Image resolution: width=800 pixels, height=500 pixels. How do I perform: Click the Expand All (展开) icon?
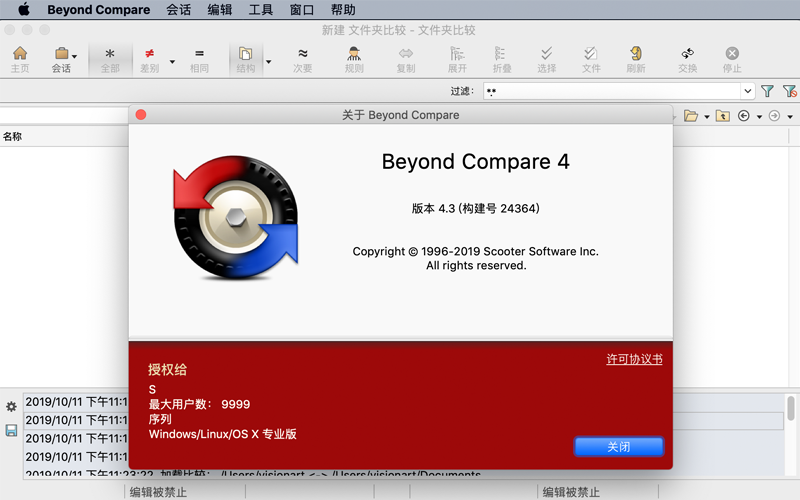coord(457,59)
